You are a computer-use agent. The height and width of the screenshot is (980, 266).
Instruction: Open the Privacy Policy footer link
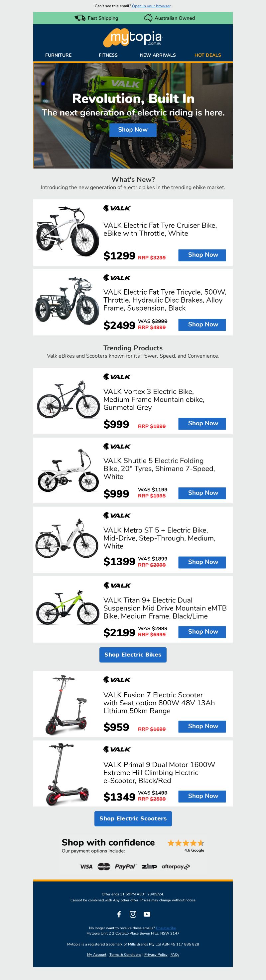click(156, 954)
